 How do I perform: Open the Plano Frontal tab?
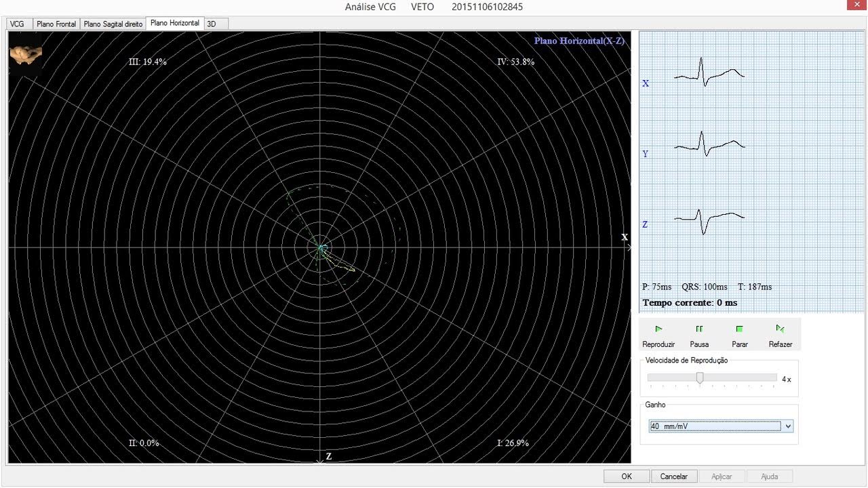click(x=56, y=24)
